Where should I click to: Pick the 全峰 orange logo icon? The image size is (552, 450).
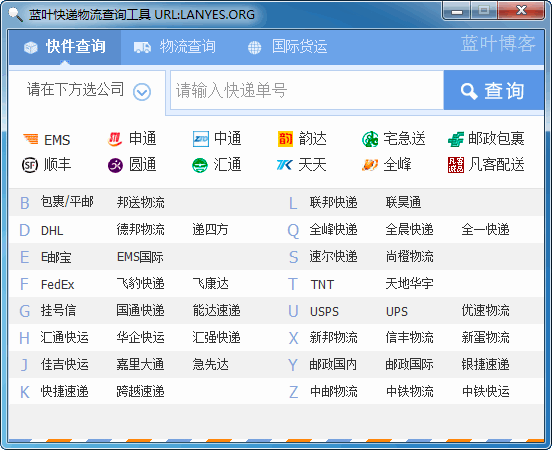[370, 165]
